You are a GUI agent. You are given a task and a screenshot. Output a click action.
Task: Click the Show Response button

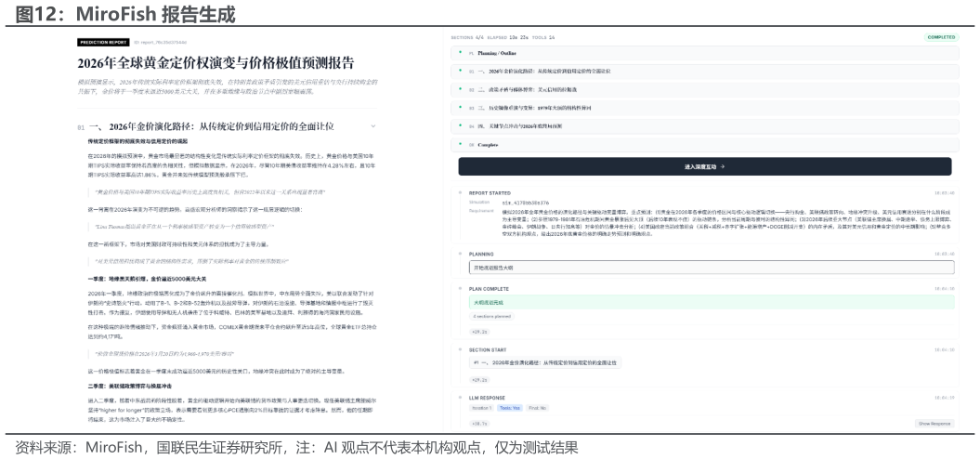pyautogui.click(x=935, y=424)
